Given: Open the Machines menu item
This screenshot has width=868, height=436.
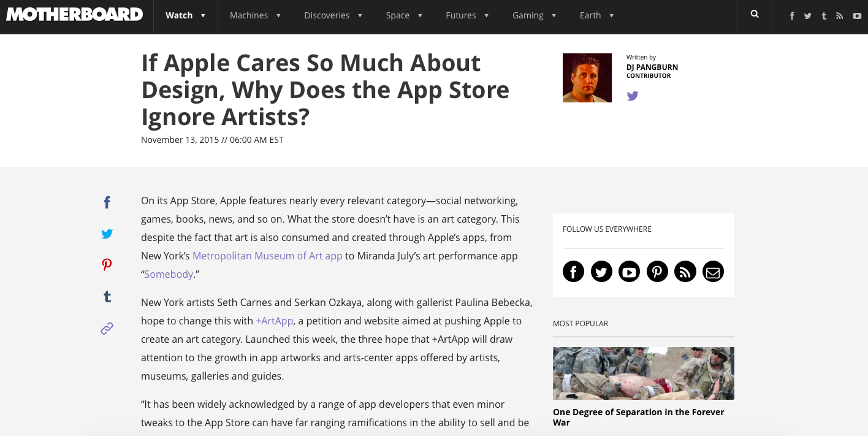Looking at the screenshot, I should click(x=249, y=15).
